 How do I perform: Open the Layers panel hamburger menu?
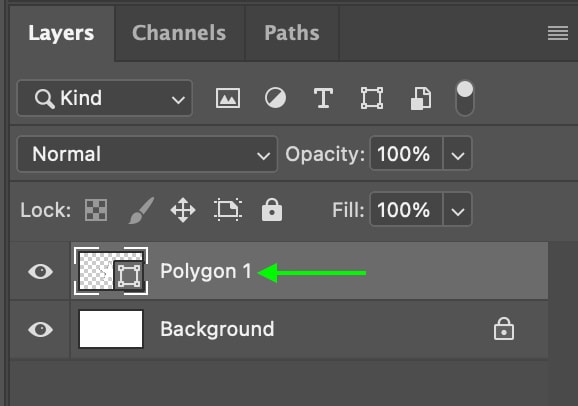(558, 33)
